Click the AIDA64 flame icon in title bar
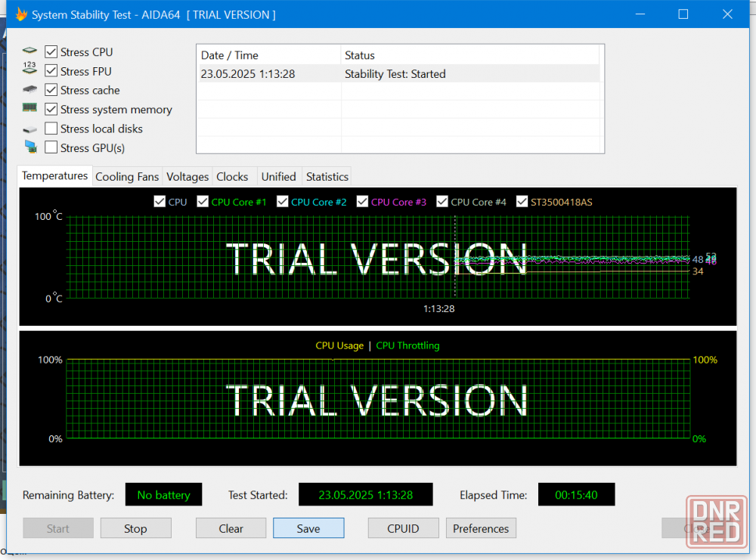Screen dimensions: 756x560 point(21,14)
